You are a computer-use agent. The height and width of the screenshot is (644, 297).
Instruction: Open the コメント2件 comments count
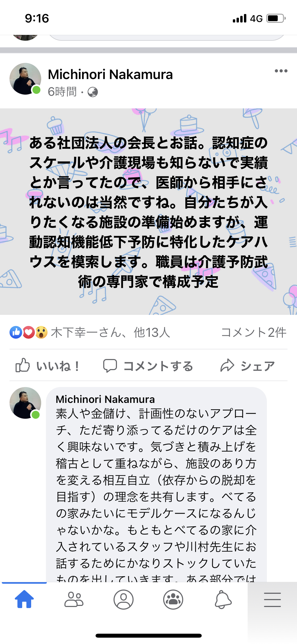pyautogui.click(x=254, y=332)
